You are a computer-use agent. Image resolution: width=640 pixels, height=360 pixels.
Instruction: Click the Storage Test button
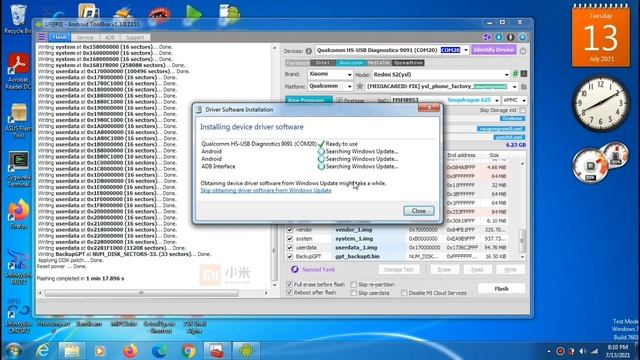pos(399,269)
